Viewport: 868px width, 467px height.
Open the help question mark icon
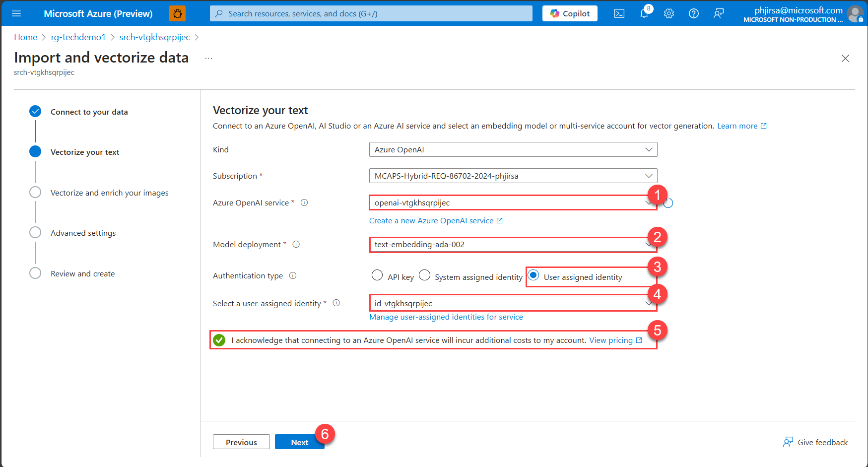pos(694,13)
